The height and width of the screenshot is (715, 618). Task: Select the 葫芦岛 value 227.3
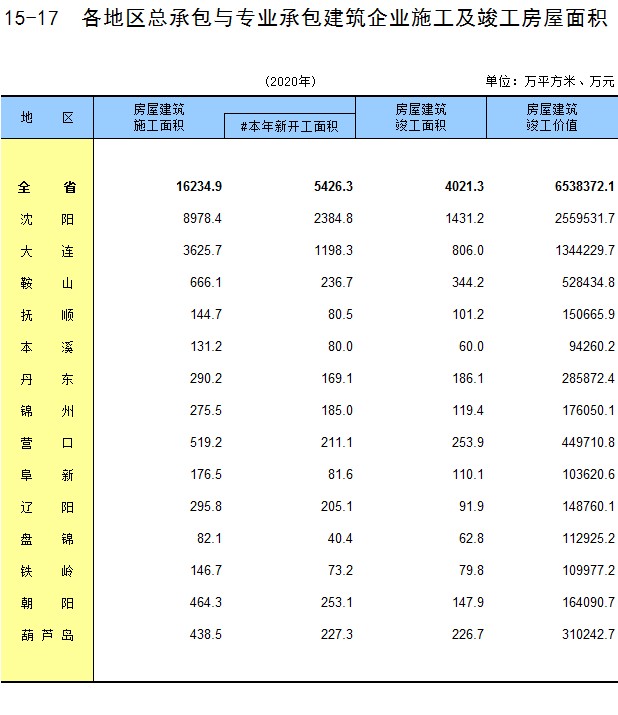click(337, 634)
